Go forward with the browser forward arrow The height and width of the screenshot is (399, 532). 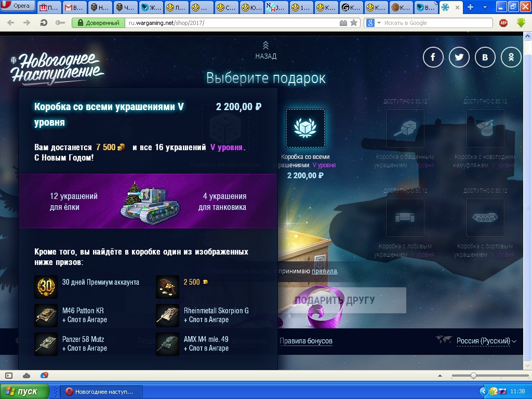click(27, 23)
